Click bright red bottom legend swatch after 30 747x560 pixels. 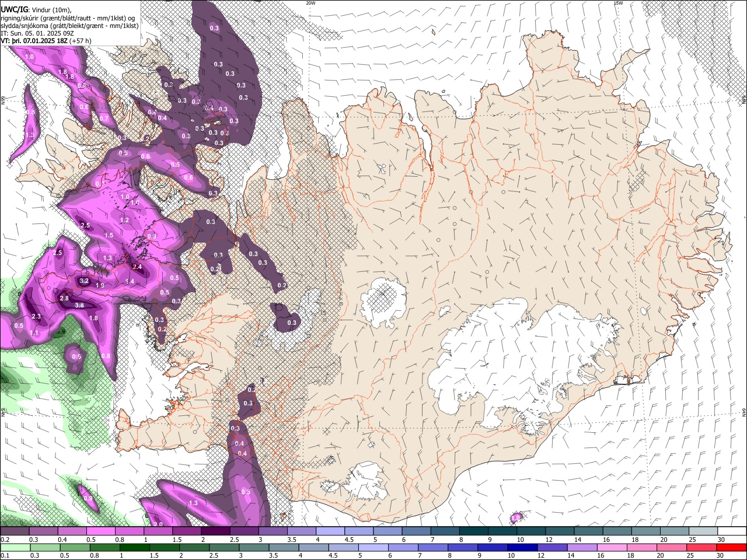point(732,548)
